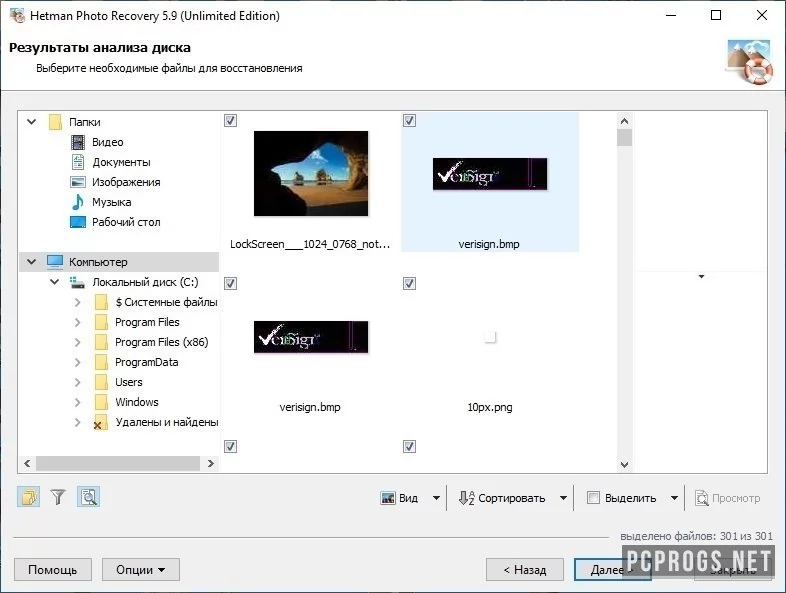Collapse the Папки tree node
This screenshot has width=786, height=593.
pos(32,122)
